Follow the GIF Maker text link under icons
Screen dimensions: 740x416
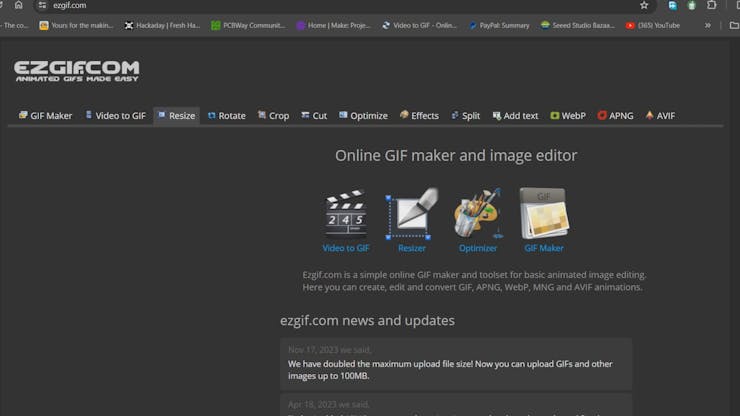click(544, 248)
